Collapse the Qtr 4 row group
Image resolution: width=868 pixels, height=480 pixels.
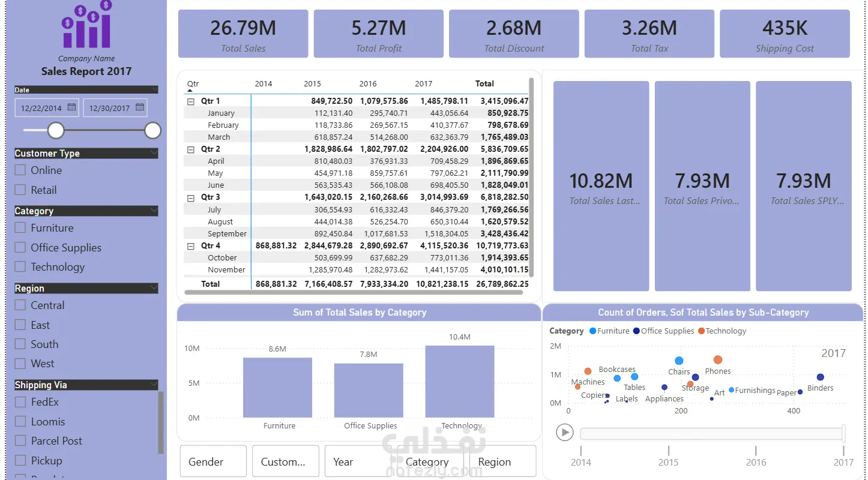(191, 246)
